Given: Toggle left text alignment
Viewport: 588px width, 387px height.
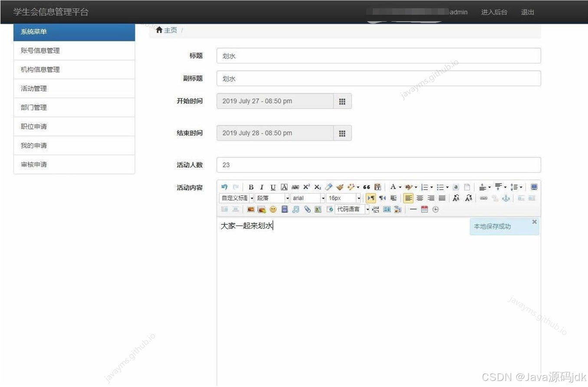Looking at the screenshot, I should [408, 198].
